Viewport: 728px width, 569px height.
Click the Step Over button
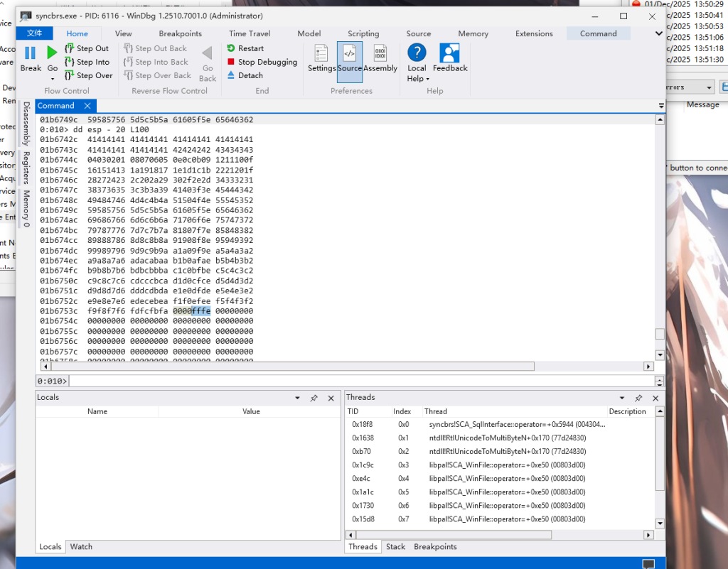(88, 75)
